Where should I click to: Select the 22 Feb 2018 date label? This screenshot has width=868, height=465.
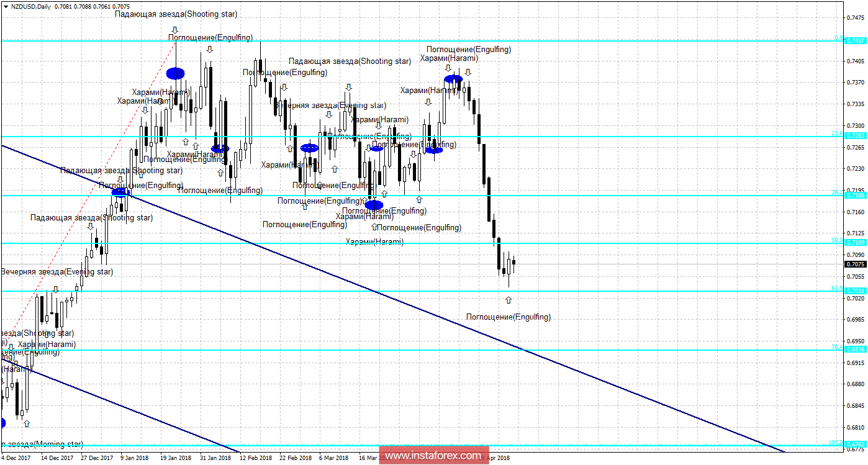pyautogui.click(x=295, y=458)
